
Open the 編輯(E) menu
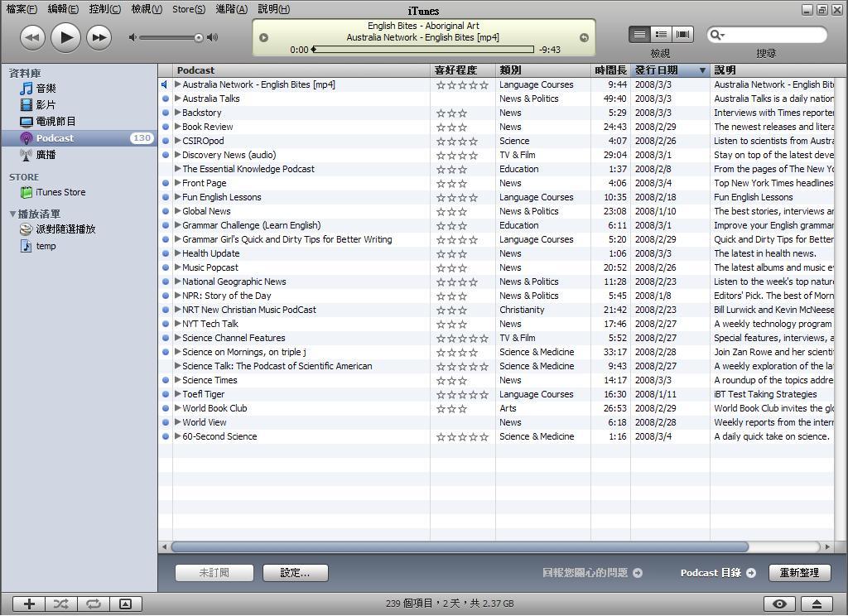(63, 8)
